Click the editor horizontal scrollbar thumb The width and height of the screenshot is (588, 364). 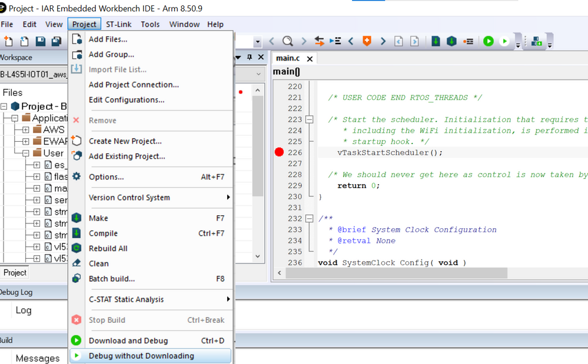pyautogui.click(x=396, y=273)
